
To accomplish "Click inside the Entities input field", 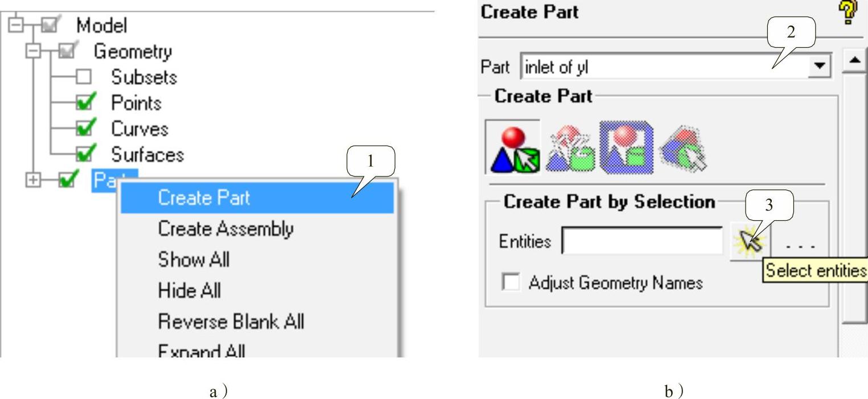I will [642, 241].
